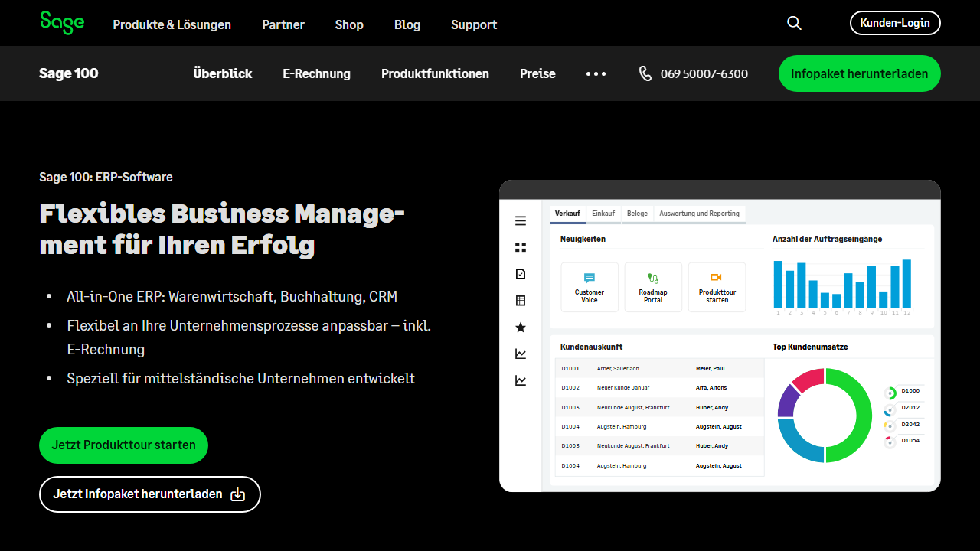
Task: Switch to Belege tab in dashboard
Action: pyautogui.click(x=637, y=214)
